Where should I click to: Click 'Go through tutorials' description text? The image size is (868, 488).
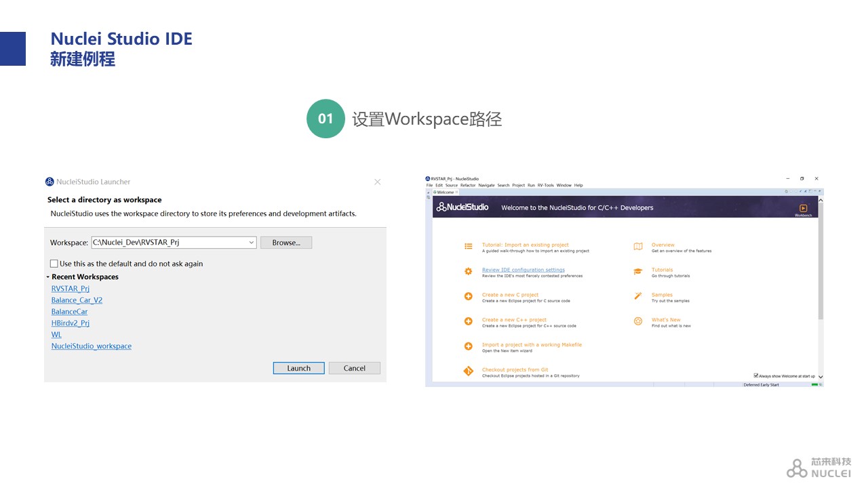point(671,276)
